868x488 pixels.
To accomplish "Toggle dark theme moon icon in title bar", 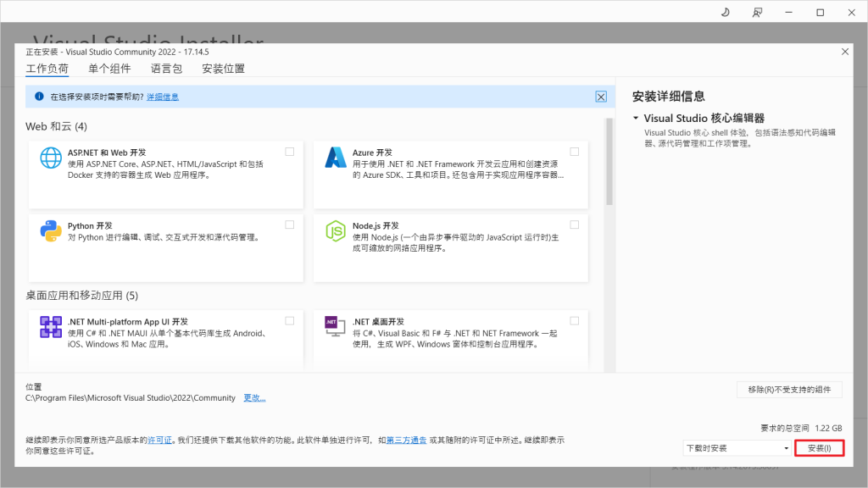I will click(726, 12).
